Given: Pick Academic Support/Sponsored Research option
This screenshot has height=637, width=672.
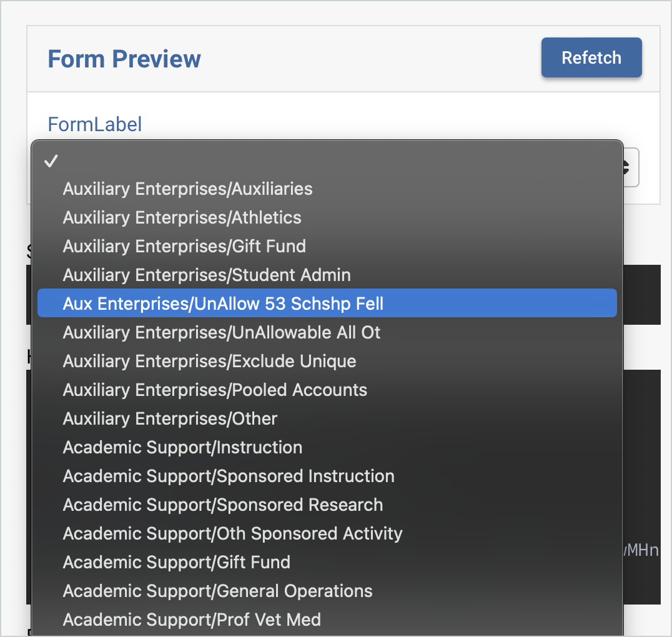Looking at the screenshot, I should click(222, 505).
